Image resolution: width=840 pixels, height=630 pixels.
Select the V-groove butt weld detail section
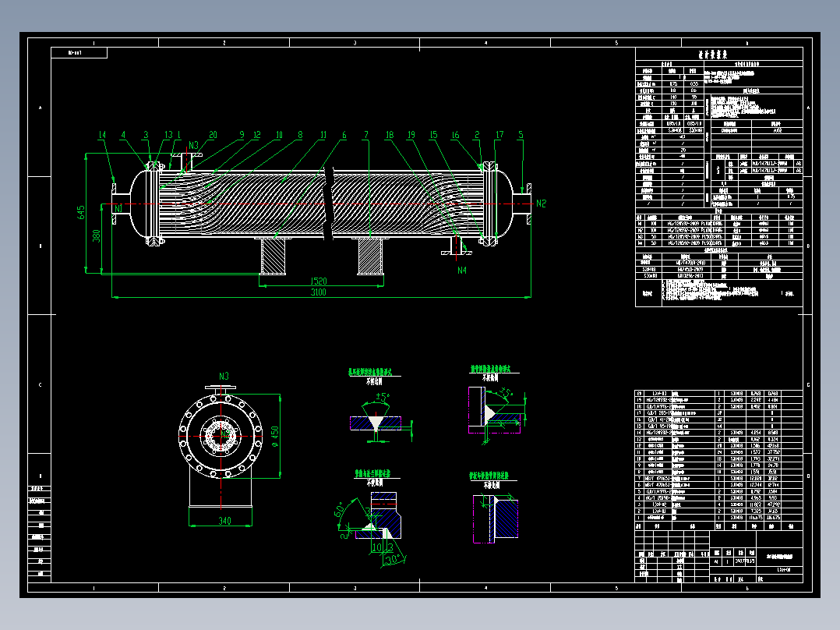(376, 423)
